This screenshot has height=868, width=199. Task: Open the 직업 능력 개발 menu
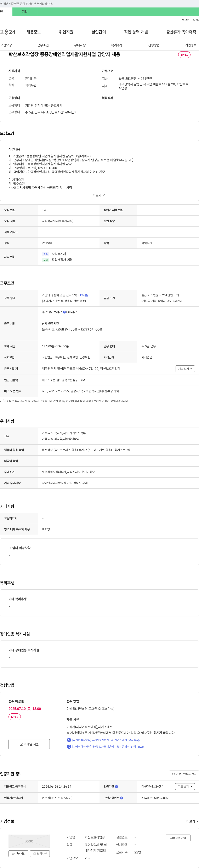coord(136,32)
